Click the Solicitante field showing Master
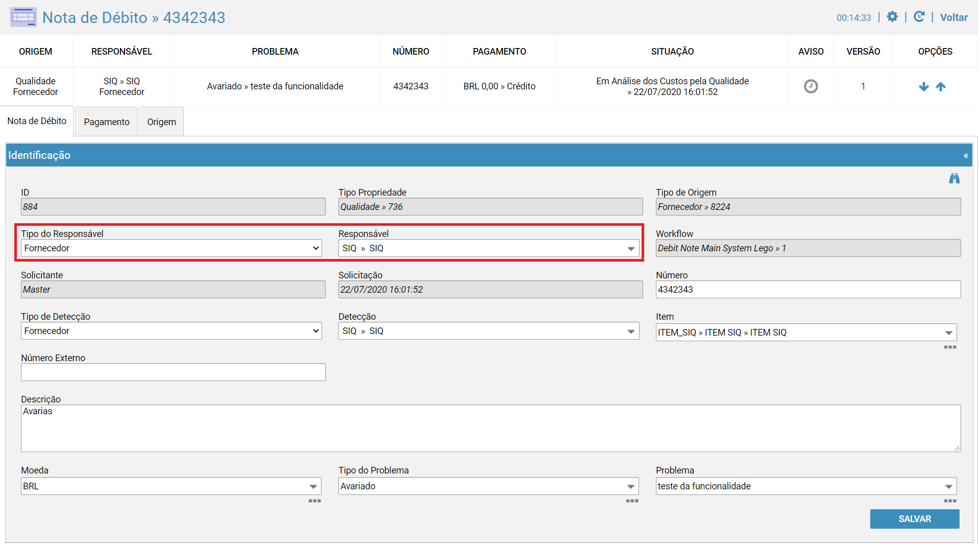The image size is (980, 544). [173, 290]
